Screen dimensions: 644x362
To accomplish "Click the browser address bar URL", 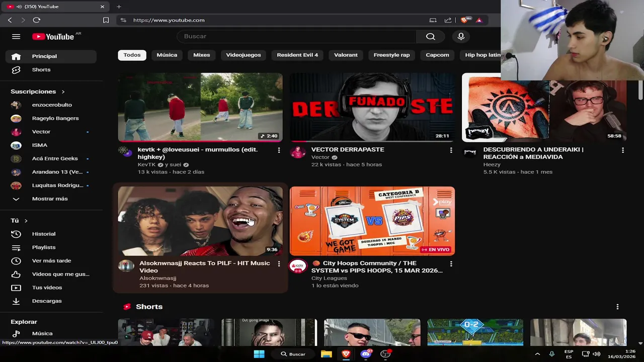I will pos(169,20).
